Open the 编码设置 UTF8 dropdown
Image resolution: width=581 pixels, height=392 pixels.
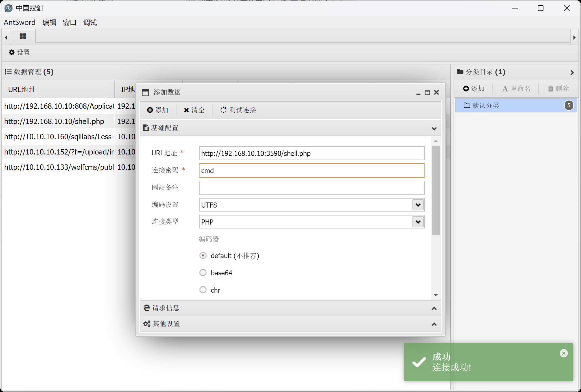[x=418, y=205]
